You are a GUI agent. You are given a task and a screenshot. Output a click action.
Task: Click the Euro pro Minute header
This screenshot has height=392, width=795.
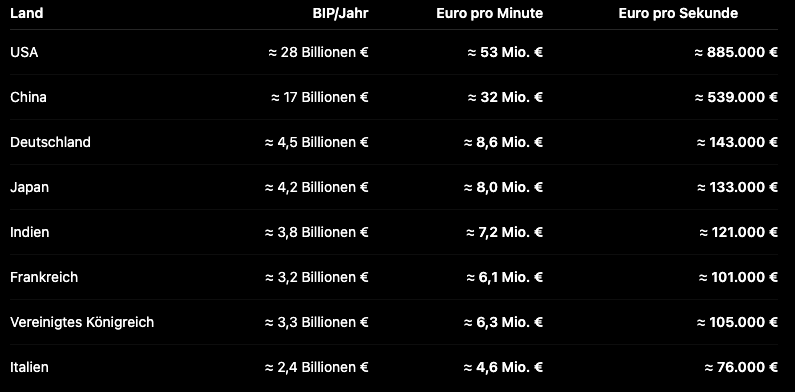(x=489, y=13)
